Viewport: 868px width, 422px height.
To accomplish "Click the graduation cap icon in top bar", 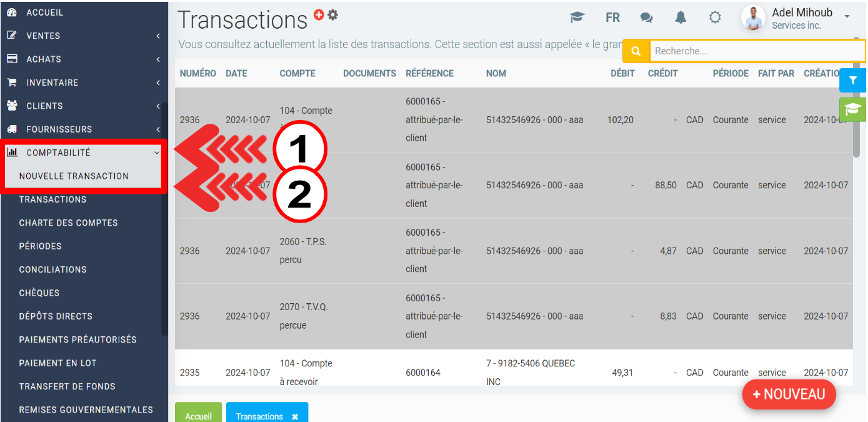I will [x=577, y=18].
